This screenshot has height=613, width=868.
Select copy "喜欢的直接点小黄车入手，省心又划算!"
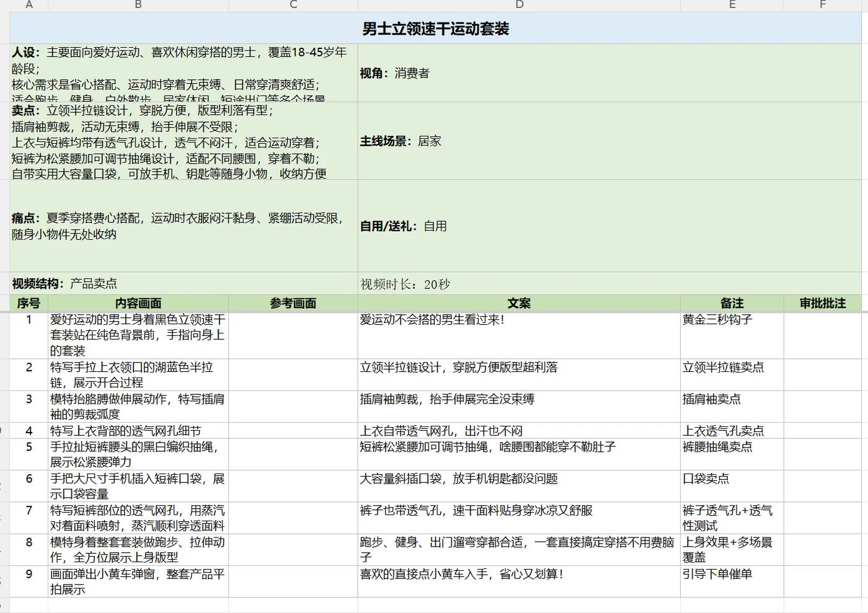(x=462, y=574)
